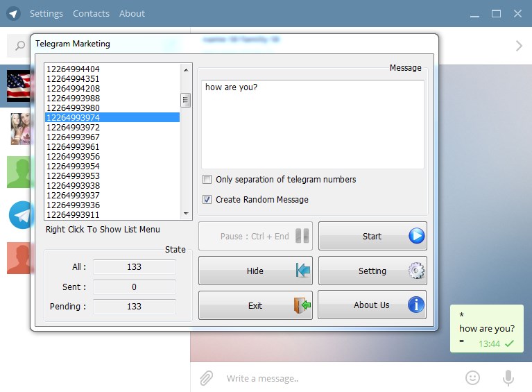Select number 12264994404 in list
The height and width of the screenshot is (392, 532).
pyautogui.click(x=112, y=69)
